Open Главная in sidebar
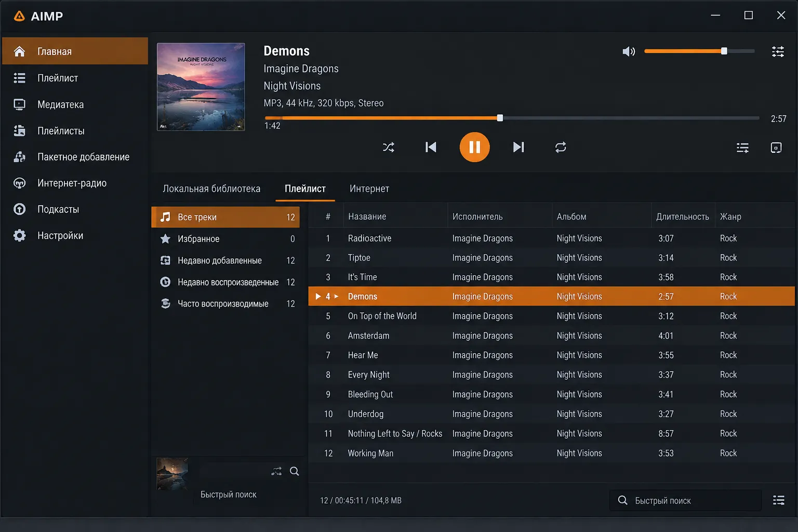Viewport: 798px width, 532px height. [x=75, y=51]
